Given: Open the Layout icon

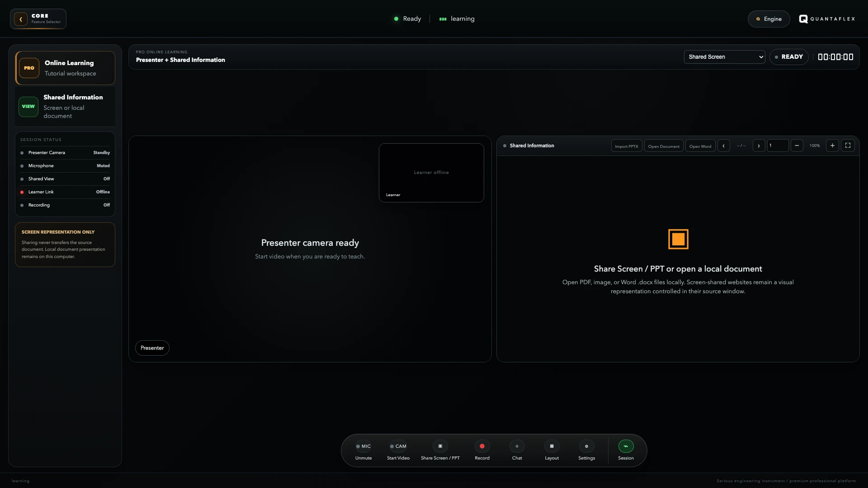Looking at the screenshot, I should click(x=552, y=446).
